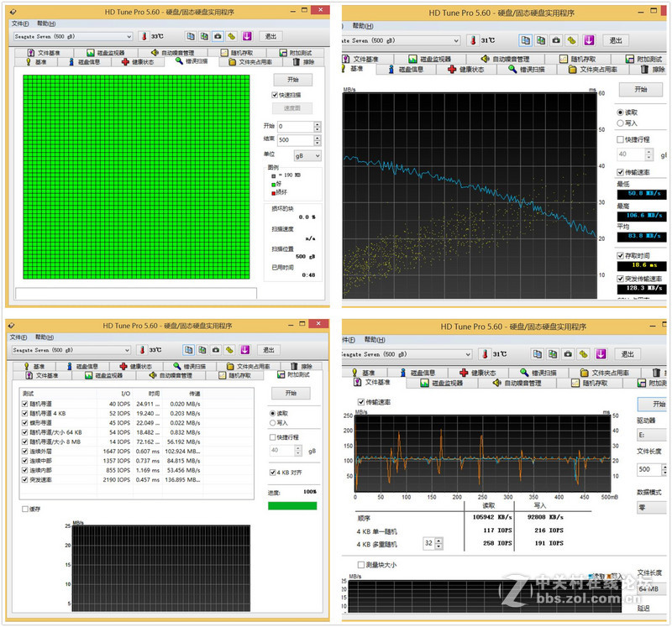The image size is (672, 627).
Task: Click the yellow save toolbar icon
Action: coord(230,36)
